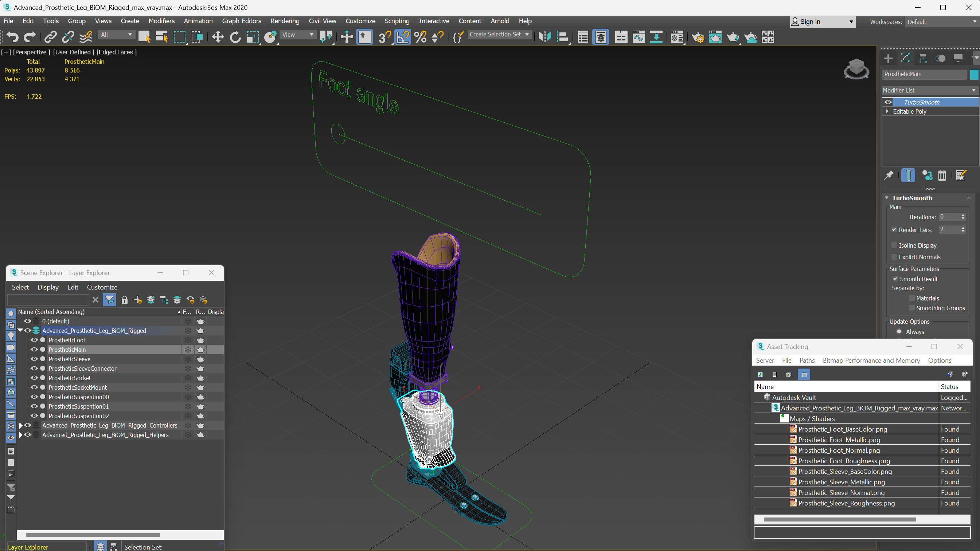Collapse the TurboSmooth rollout
The width and height of the screenshot is (980, 551).
887,198
